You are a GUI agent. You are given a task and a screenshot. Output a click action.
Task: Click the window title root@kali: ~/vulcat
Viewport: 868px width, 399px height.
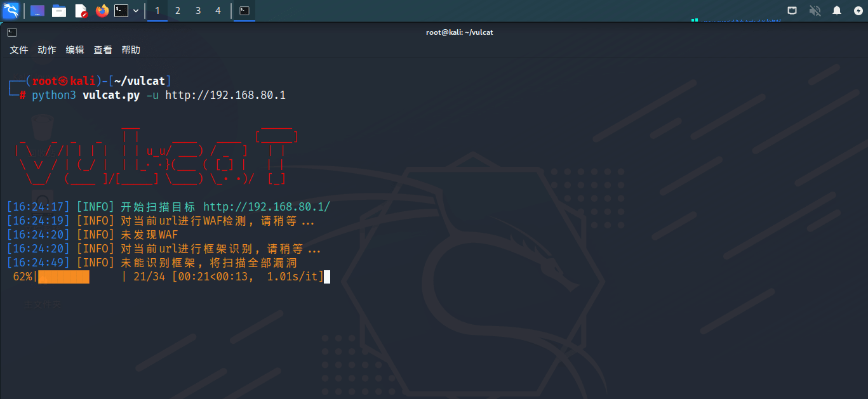(x=460, y=32)
